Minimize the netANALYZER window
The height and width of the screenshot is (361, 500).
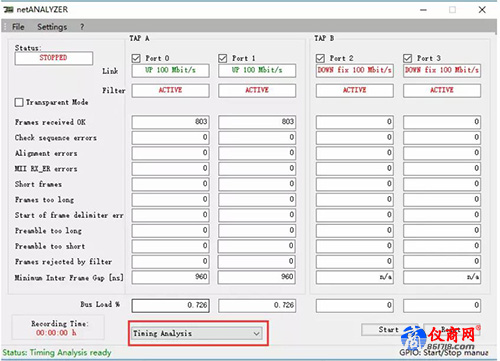point(423,10)
